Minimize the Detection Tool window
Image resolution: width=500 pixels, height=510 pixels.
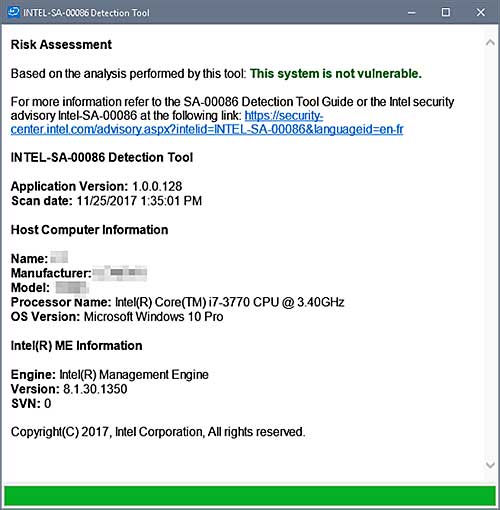click(412, 13)
